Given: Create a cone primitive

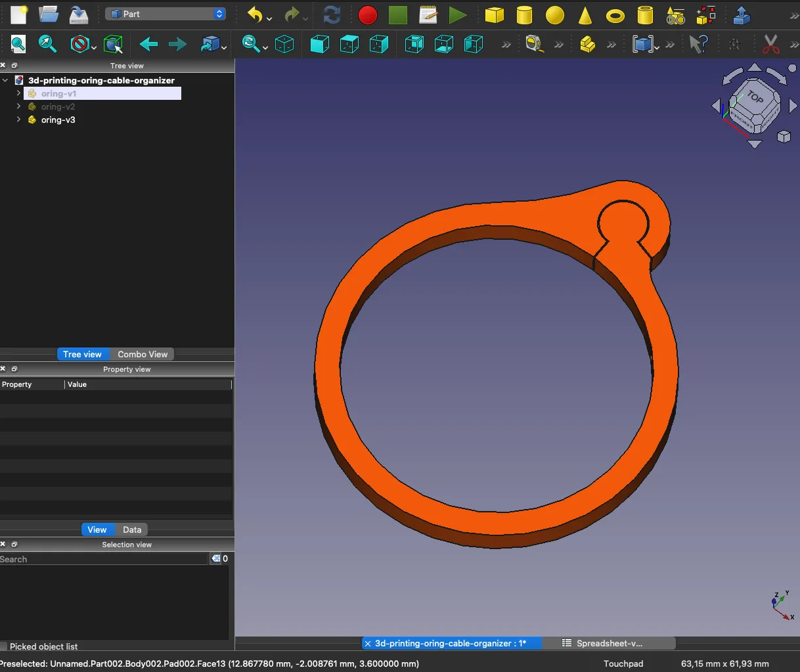Looking at the screenshot, I should click(585, 14).
